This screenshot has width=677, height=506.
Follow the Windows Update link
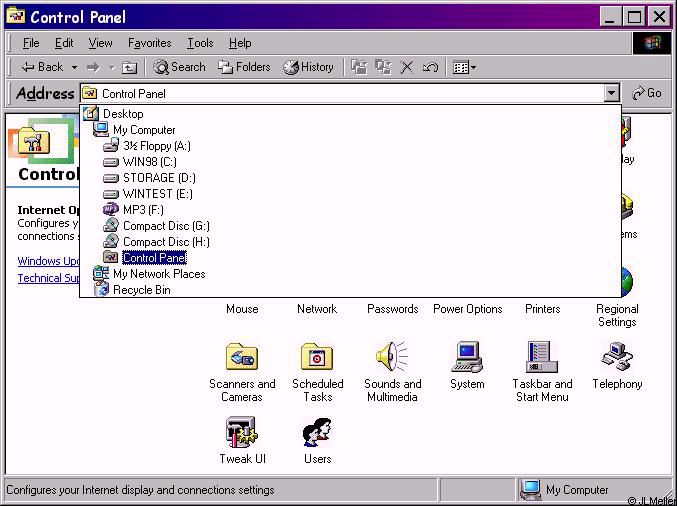coord(48,261)
